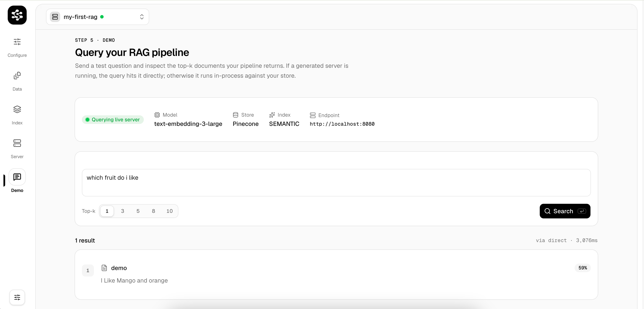644x309 pixels.
Task: Click the endpoint 'http://localhost:8080'
Action: click(x=342, y=124)
